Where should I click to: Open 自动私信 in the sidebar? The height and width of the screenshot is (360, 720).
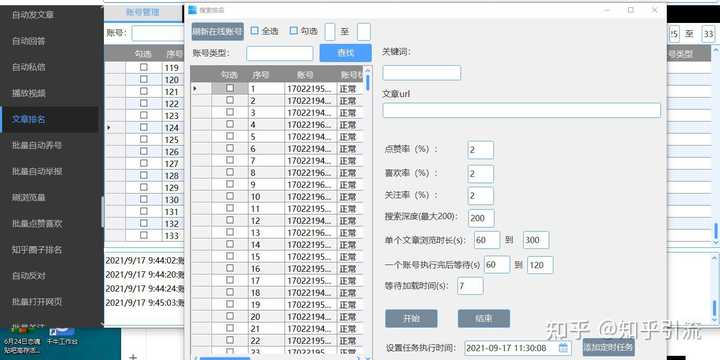click(28, 67)
